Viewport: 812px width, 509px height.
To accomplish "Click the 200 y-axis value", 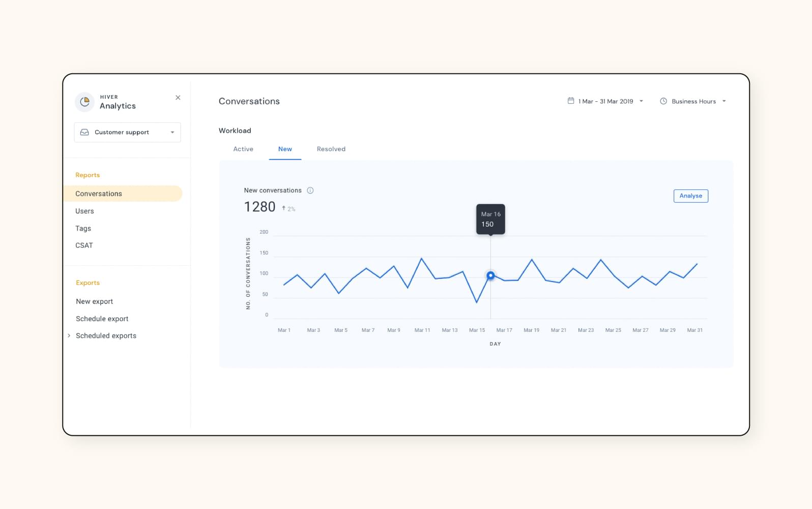I will click(264, 232).
